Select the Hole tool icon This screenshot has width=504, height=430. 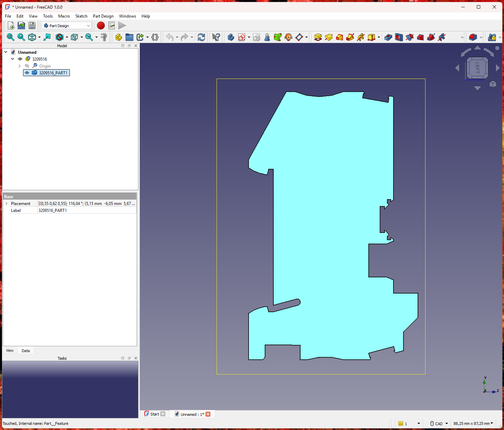(399, 37)
